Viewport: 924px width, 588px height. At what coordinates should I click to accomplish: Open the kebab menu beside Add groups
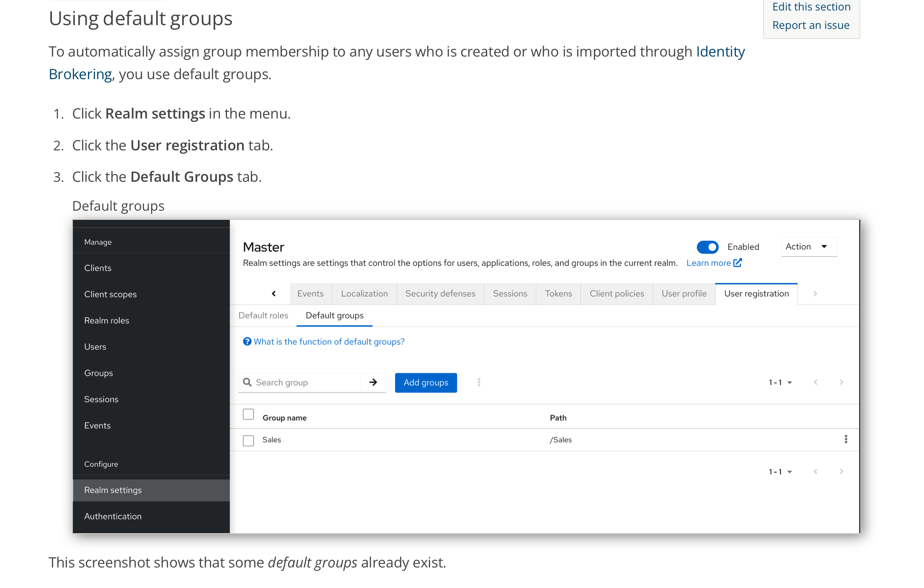click(x=478, y=382)
